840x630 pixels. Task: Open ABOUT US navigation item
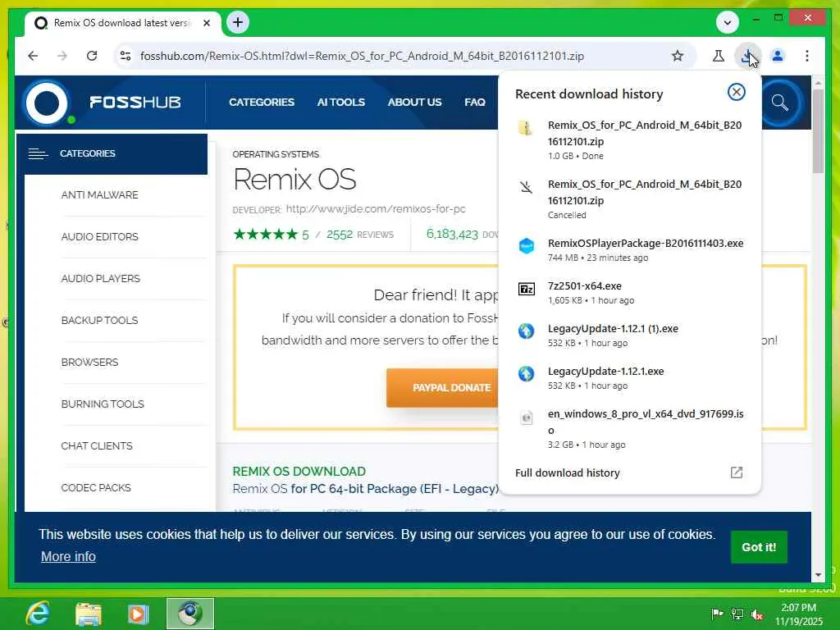pos(414,103)
